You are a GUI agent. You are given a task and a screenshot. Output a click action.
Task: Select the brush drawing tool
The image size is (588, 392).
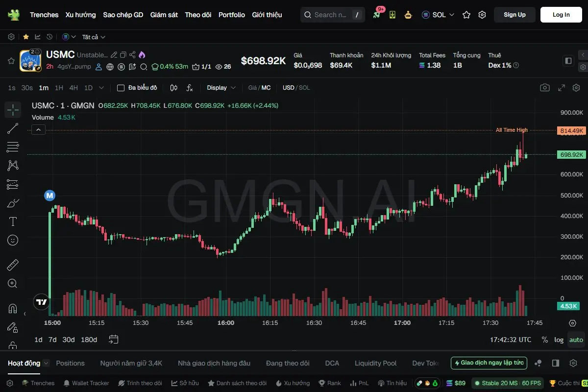click(x=13, y=203)
